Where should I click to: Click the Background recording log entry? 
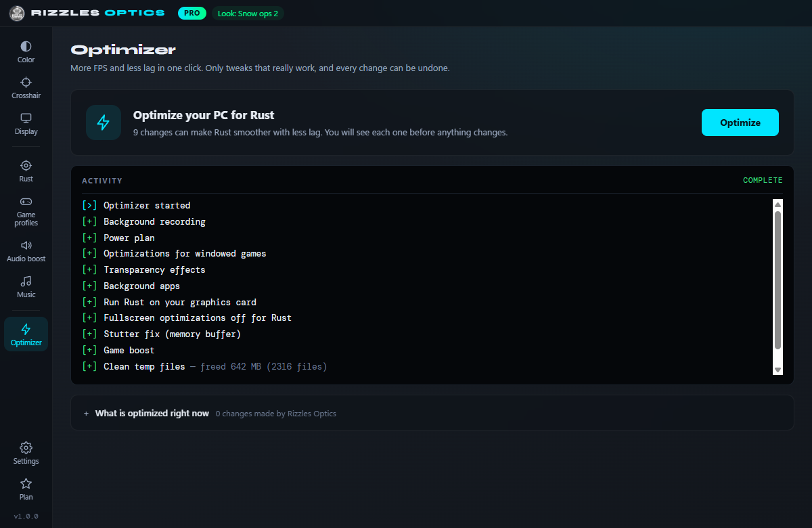coord(154,221)
